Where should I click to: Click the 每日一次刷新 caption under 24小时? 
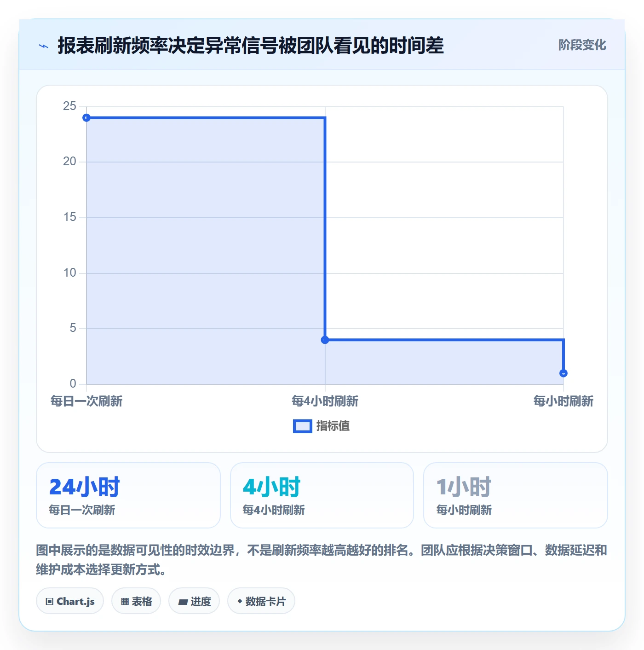point(82,510)
